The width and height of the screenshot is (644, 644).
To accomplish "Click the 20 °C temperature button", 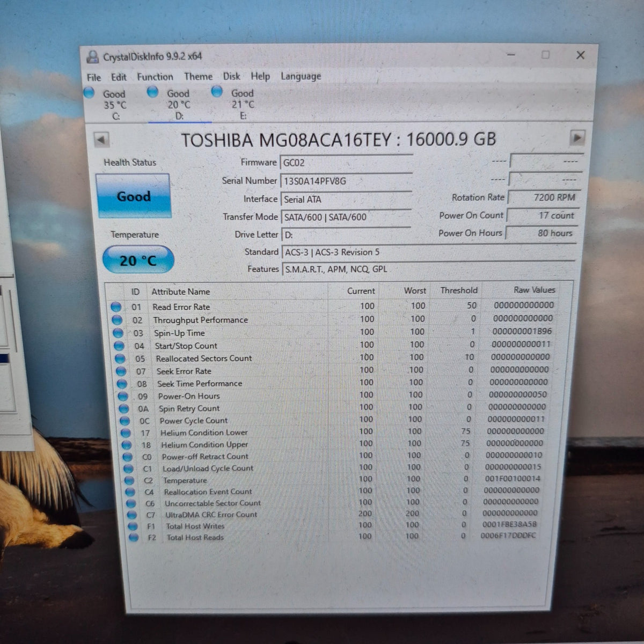I will pos(138,260).
